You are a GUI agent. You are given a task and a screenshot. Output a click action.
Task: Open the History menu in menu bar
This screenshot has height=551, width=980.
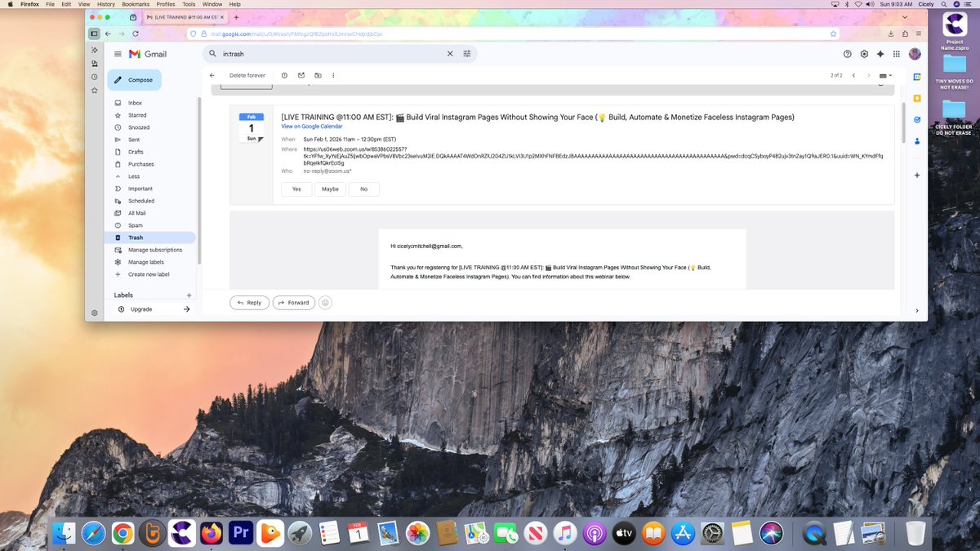[106, 4]
